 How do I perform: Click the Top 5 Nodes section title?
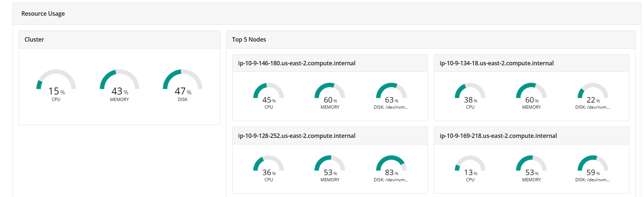[249, 39]
